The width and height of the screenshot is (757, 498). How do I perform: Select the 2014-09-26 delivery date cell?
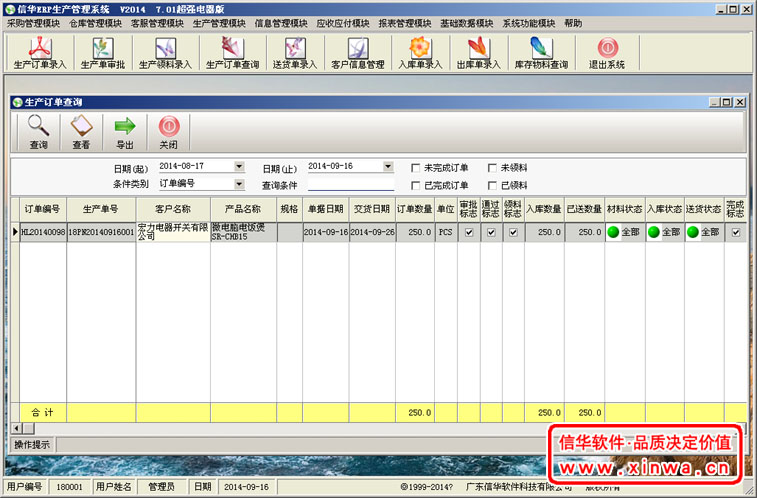tap(372, 232)
